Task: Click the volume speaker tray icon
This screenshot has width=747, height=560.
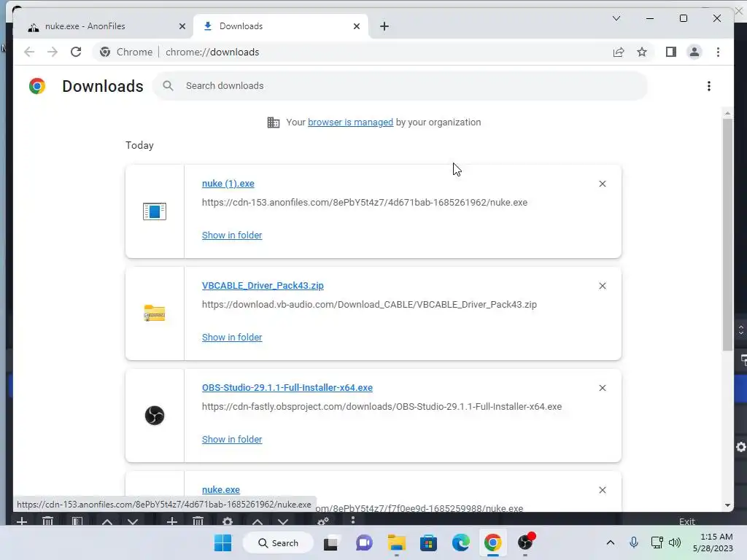Action: coord(675,542)
